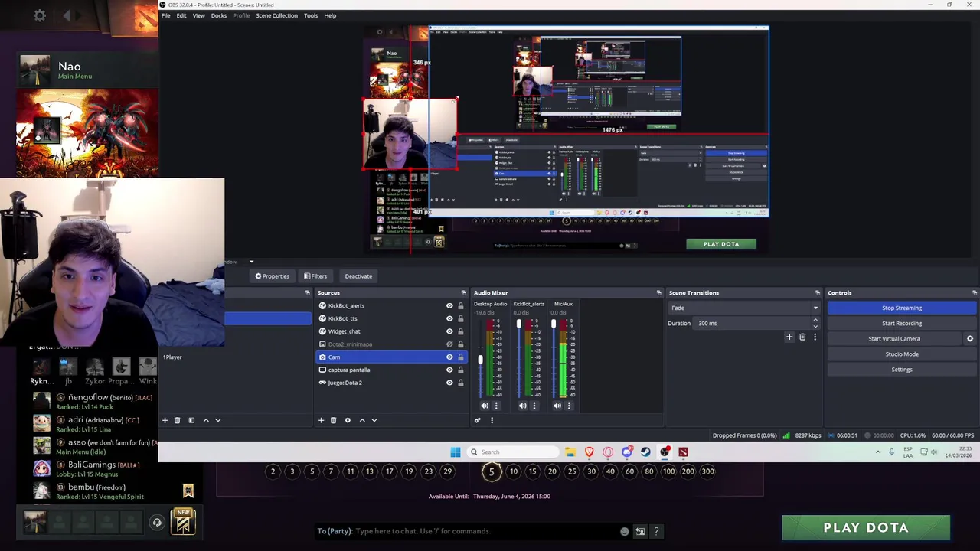Mute the Desktop Audio channel
980x551 pixels.
485,406
